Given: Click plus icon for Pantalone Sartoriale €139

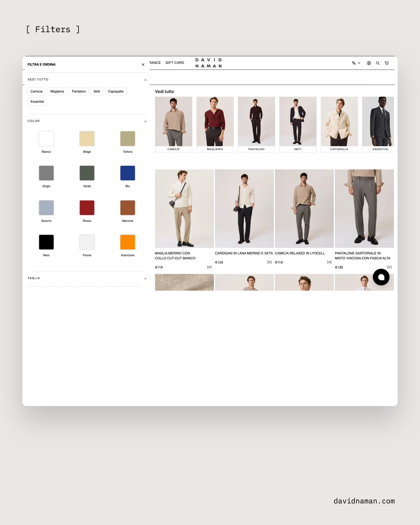Looking at the screenshot, I should pos(389,267).
